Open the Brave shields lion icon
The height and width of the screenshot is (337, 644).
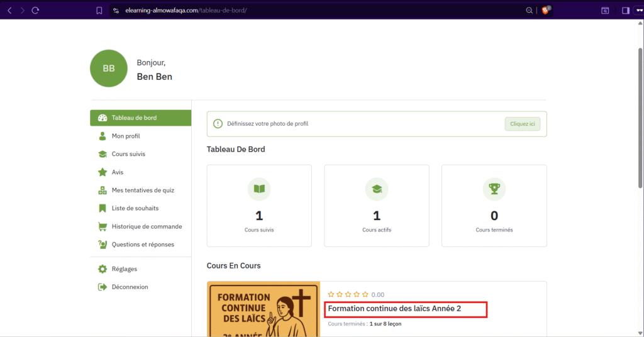pyautogui.click(x=547, y=10)
